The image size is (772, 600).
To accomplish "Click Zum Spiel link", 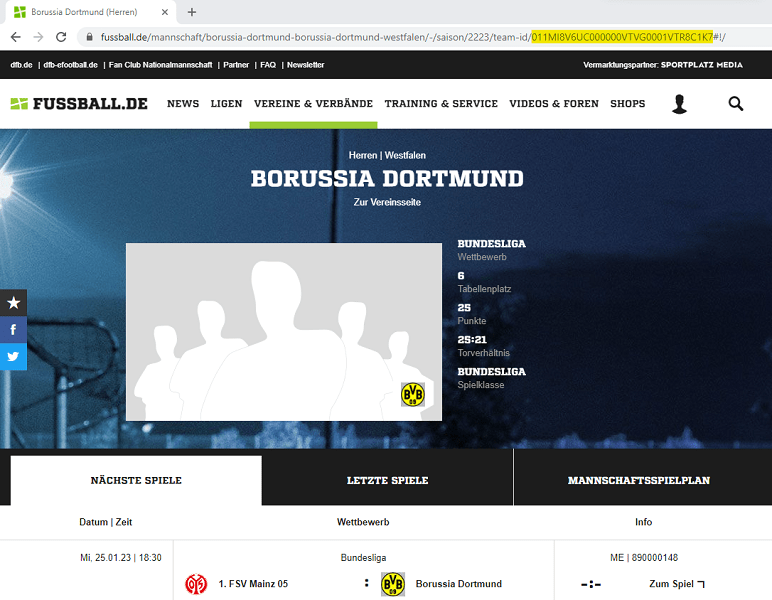I will click(677, 584).
